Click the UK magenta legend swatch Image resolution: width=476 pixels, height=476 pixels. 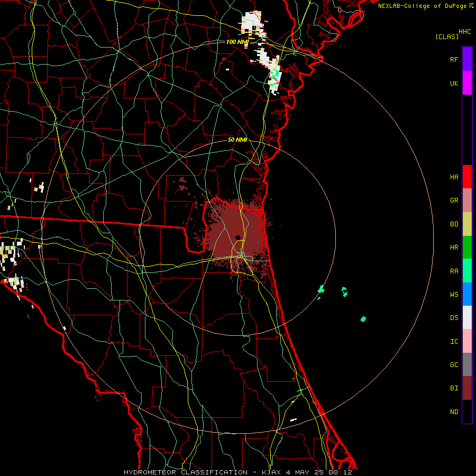tap(467, 83)
